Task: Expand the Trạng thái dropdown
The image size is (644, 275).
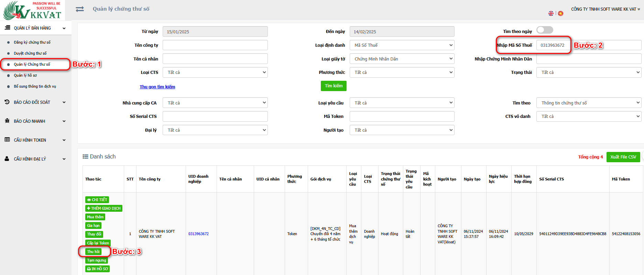Action: point(589,73)
